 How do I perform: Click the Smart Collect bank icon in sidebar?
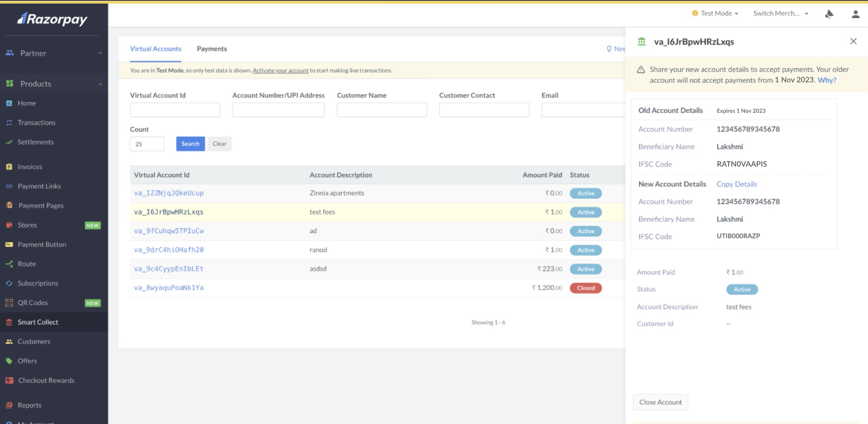click(x=9, y=322)
